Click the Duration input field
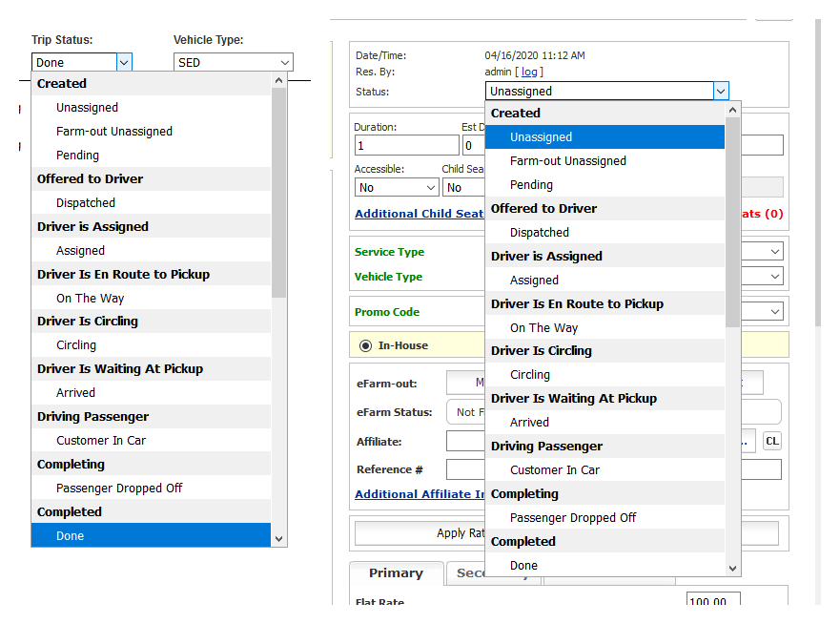The width and height of the screenshot is (840, 624). click(x=406, y=145)
